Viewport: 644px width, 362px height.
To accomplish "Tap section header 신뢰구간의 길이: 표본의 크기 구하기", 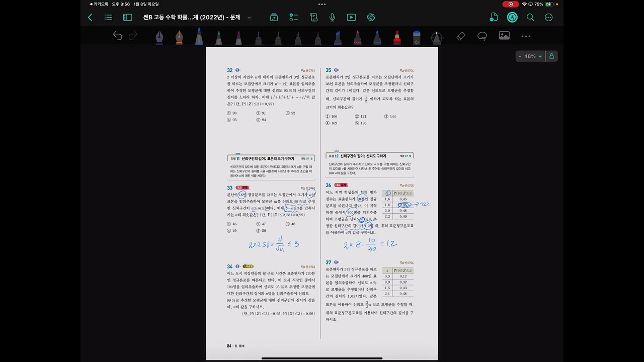I will tap(268, 158).
